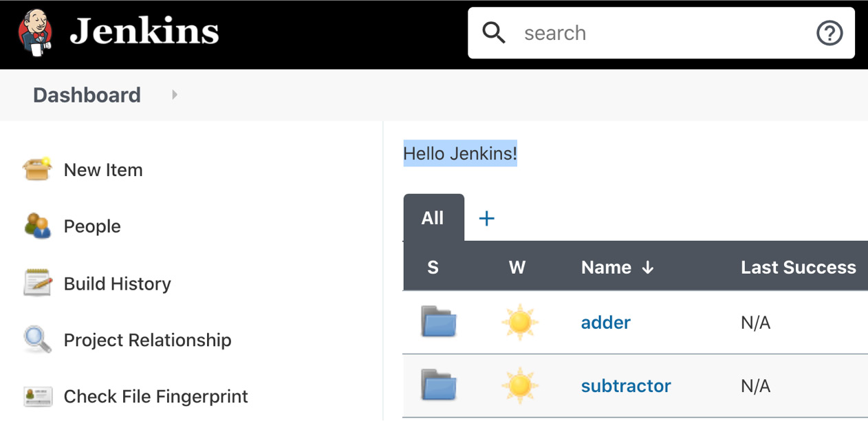
Task: Click the adder folder status icon
Action: [438, 322]
